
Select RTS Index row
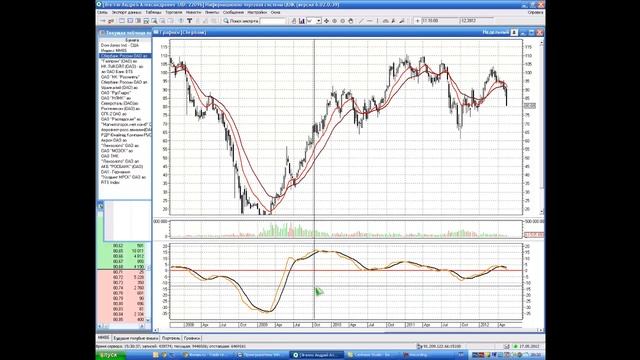[125, 182]
